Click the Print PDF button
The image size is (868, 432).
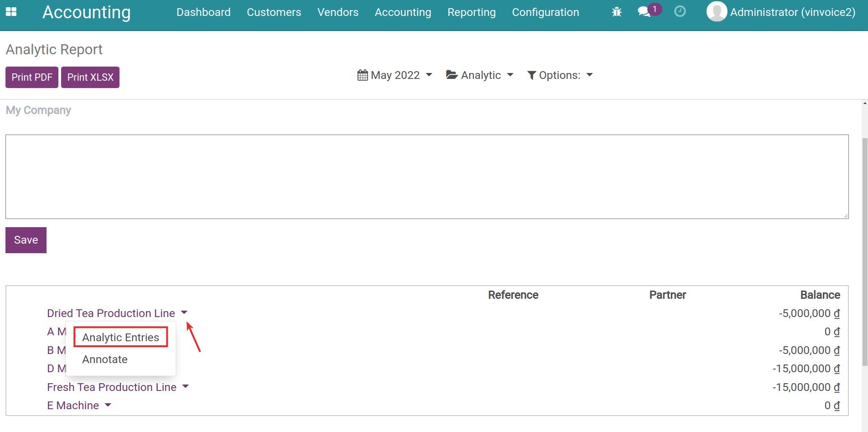(x=31, y=77)
